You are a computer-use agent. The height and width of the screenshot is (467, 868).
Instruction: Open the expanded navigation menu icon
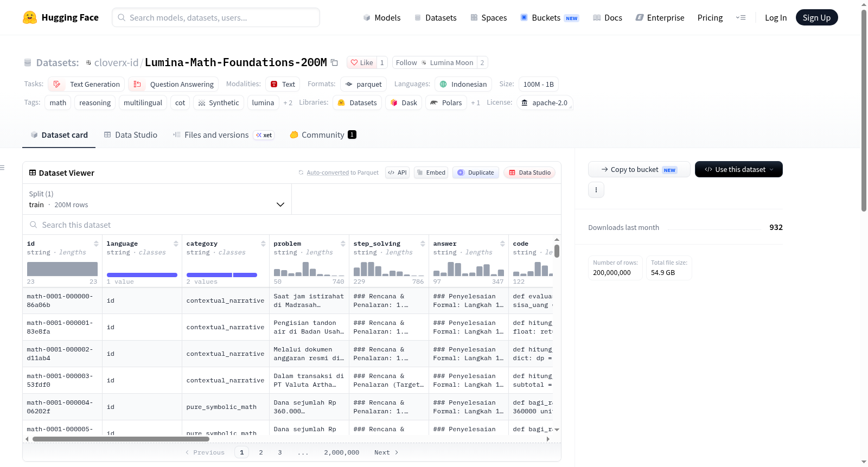click(741, 17)
